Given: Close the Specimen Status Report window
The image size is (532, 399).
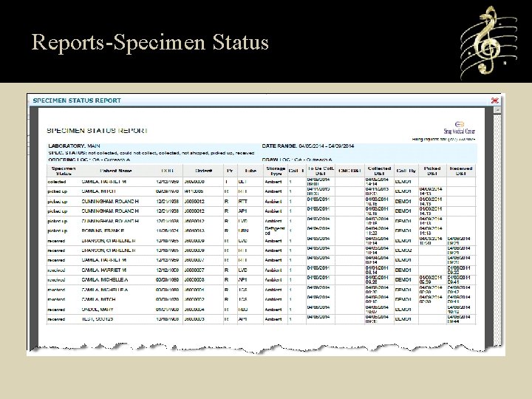Looking at the screenshot, I should click(494, 100).
